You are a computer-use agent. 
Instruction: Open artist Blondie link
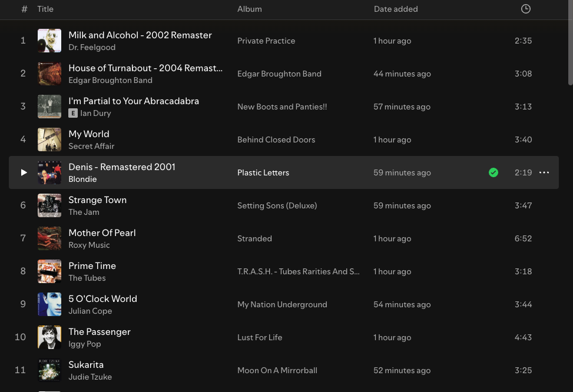point(82,179)
